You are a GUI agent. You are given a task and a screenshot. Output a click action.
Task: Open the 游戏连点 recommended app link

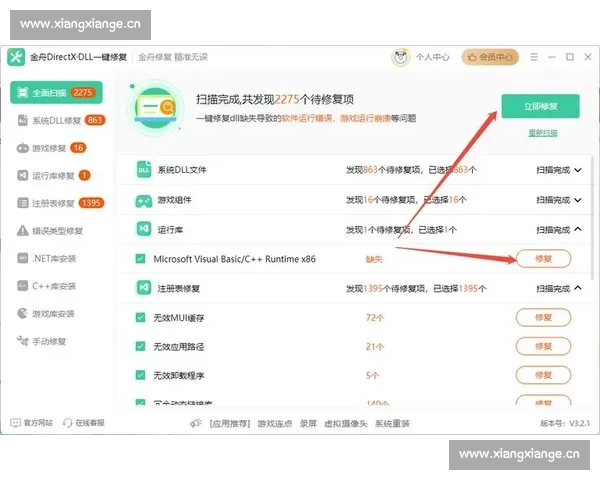coord(275,423)
